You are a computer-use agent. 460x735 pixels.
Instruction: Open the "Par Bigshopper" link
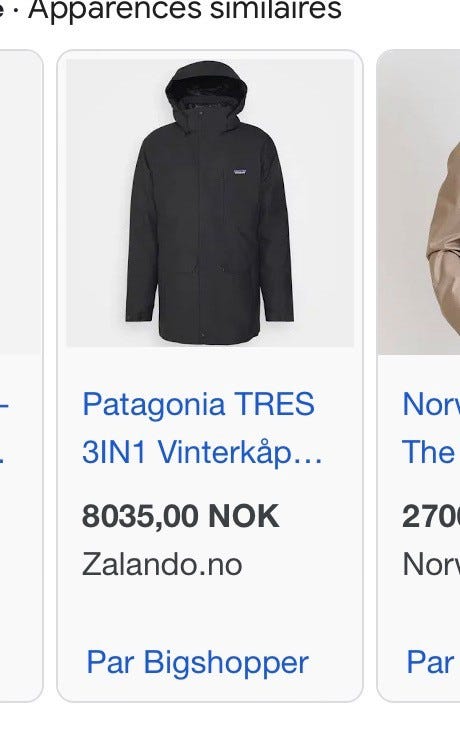click(197, 662)
